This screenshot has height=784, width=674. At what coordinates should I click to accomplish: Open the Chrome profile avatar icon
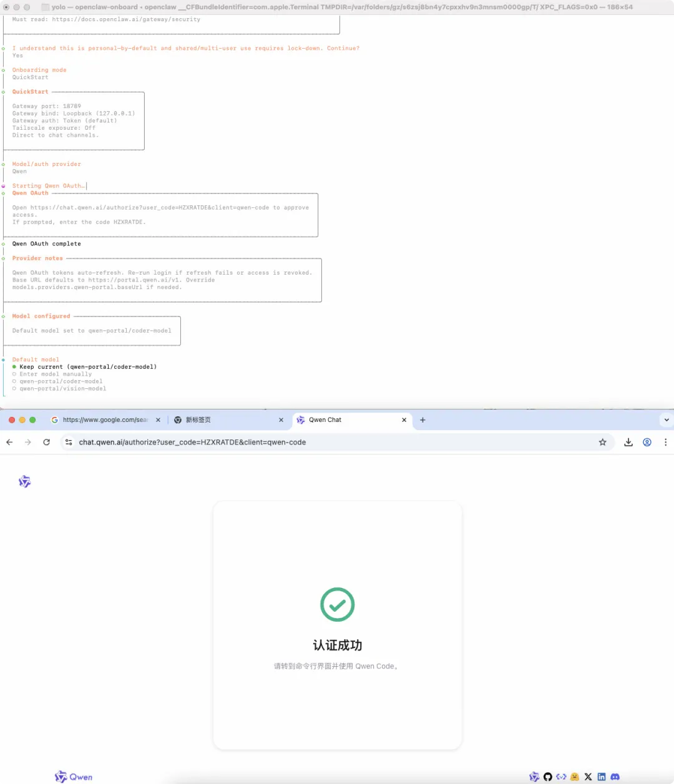coord(647,442)
